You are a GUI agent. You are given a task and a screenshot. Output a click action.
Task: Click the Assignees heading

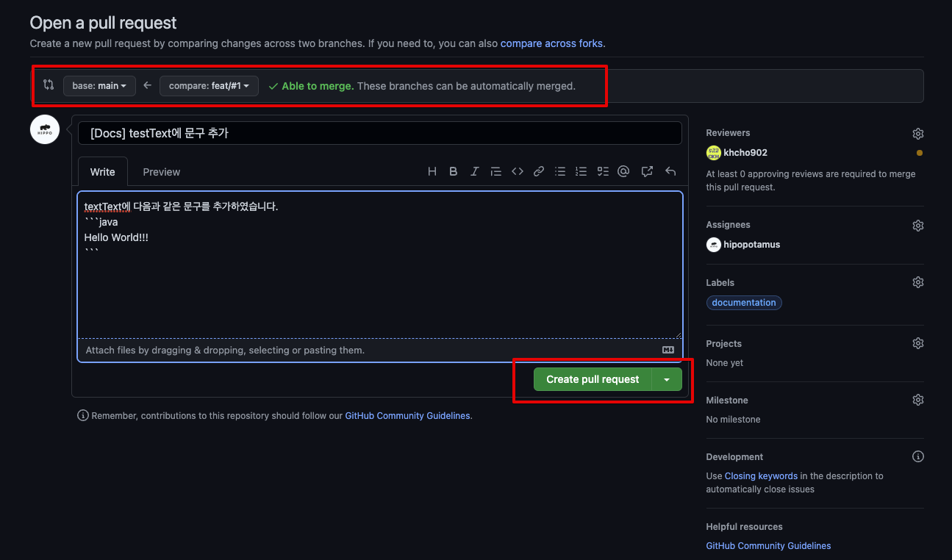coord(728,225)
